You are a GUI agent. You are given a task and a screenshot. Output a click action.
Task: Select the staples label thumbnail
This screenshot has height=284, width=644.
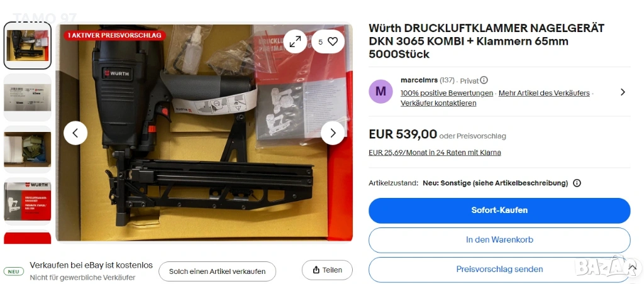pyautogui.click(x=28, y=97)
